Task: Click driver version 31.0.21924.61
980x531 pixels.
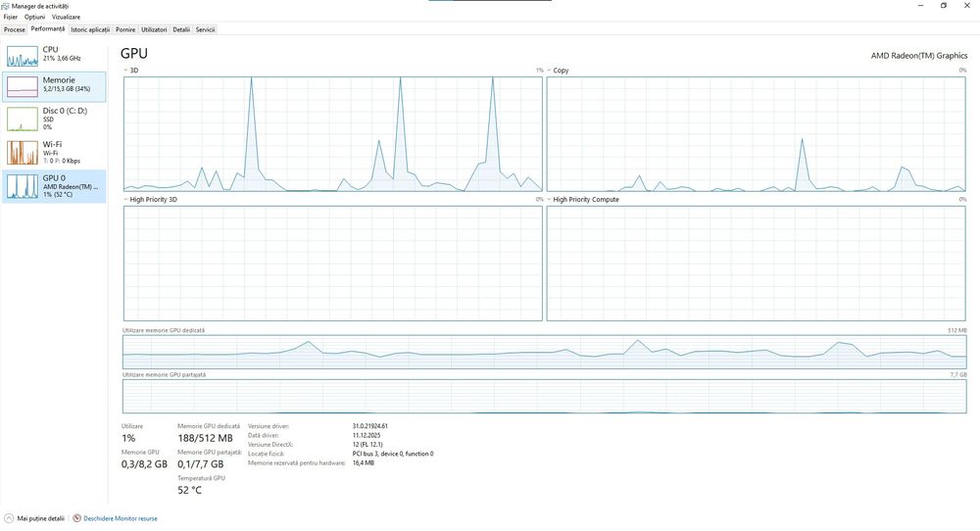Action: [x=370, y=426]
